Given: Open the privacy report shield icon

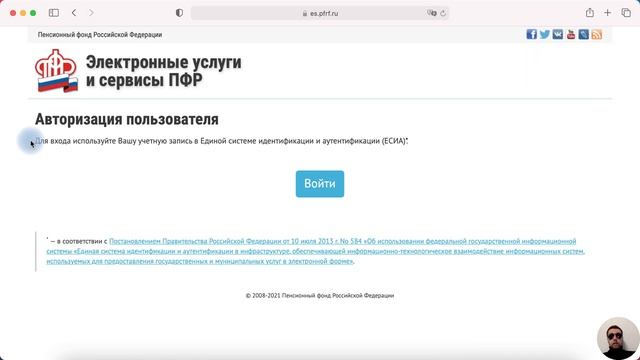Looking at the screenshot, I should (x=179, y=13).
